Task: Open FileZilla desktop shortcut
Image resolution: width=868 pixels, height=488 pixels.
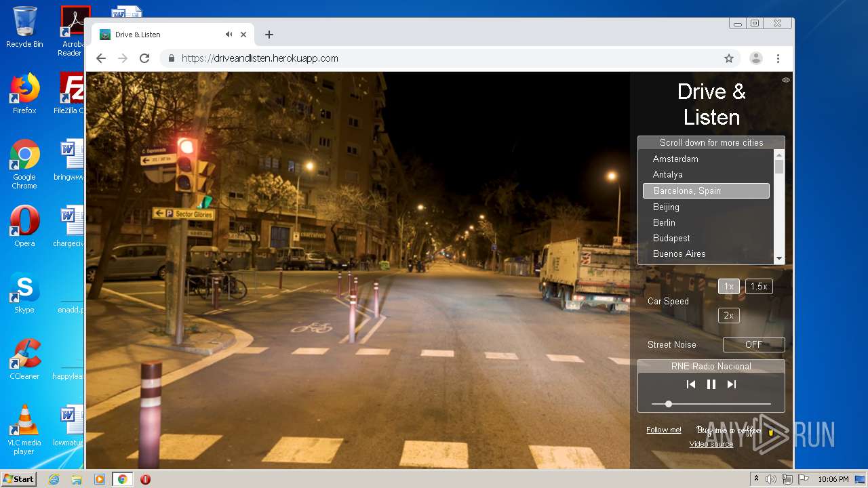Action: tap(70, 93)
